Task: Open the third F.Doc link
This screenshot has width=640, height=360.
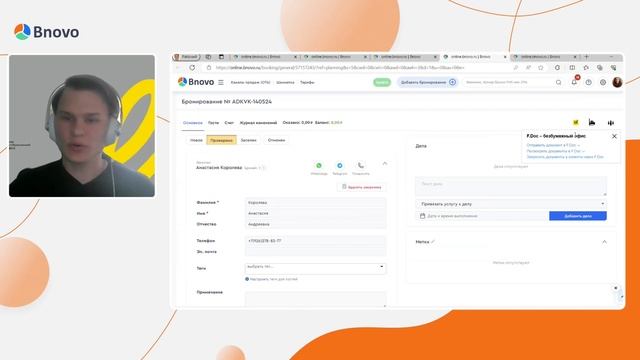Action: click(x=565, y=157)
